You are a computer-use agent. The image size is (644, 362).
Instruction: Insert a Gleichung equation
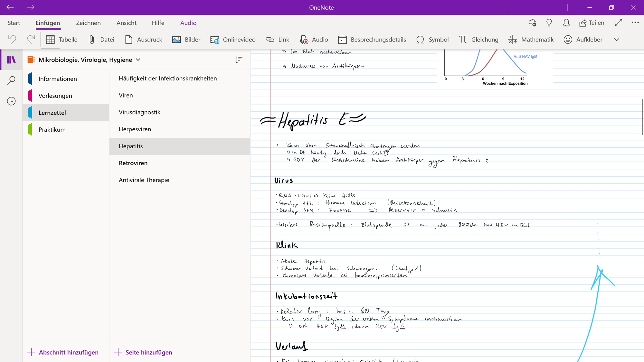pos(478,39)
